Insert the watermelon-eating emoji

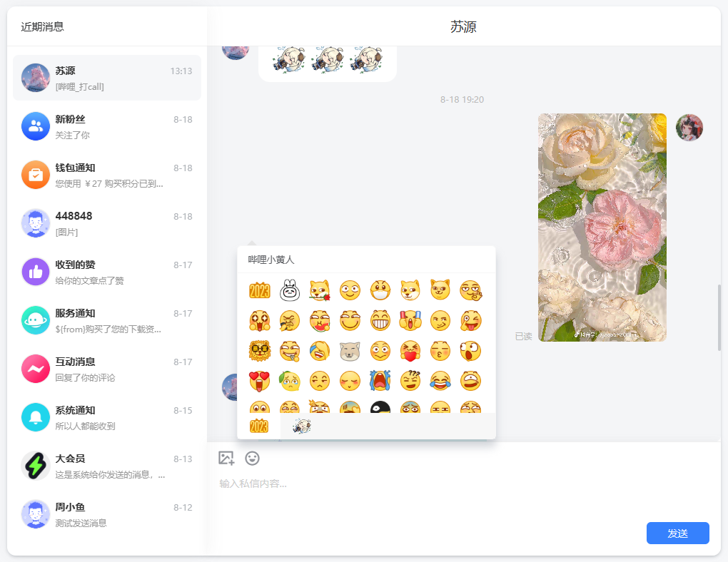coord(320,321)
